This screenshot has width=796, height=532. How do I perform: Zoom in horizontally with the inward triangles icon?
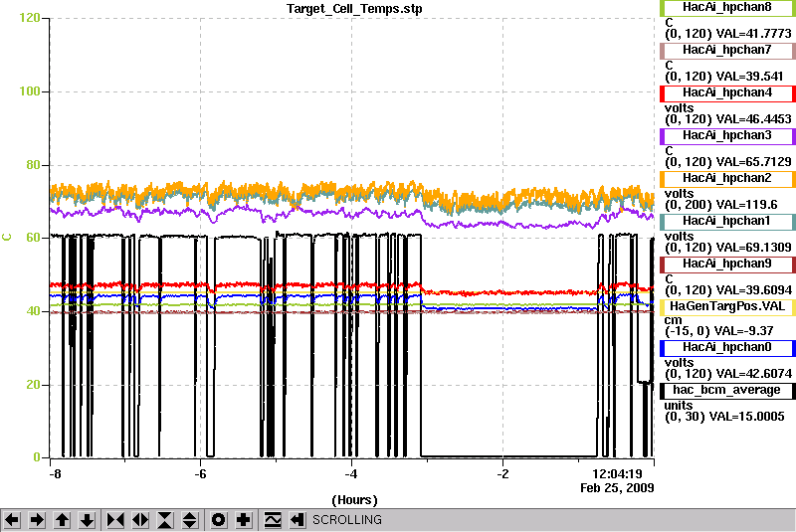coord(115,520)
